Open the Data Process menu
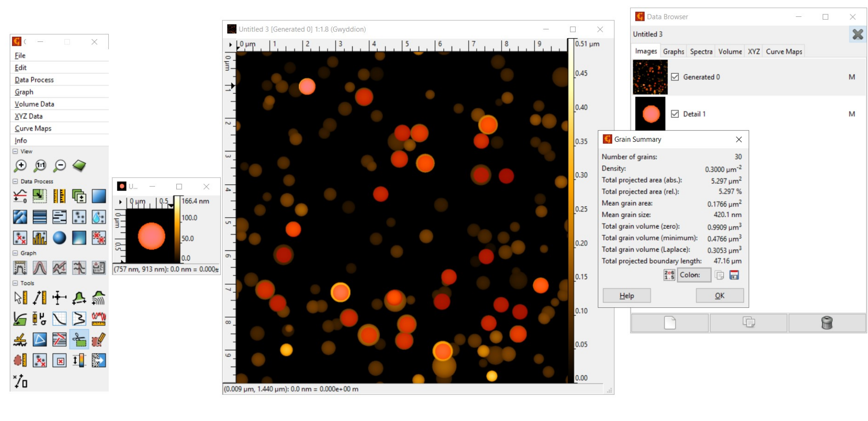 [34, 80]
